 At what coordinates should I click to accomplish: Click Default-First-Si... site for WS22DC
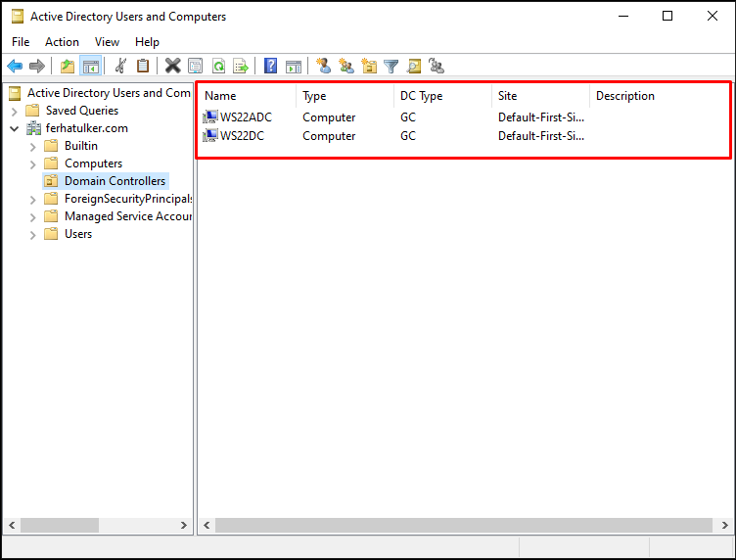[x=541, y=136]
